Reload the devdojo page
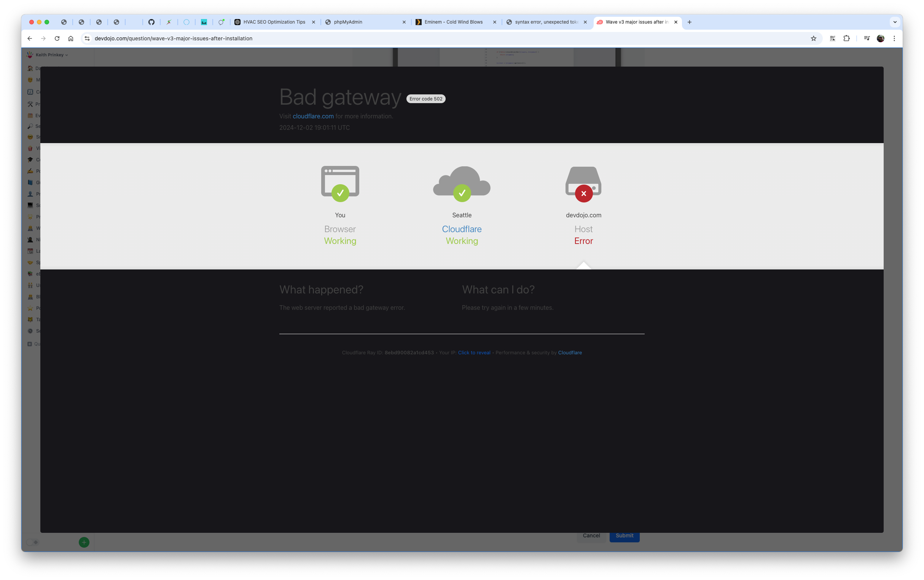Viewport: 924px width, 580px height. tap(57, 38)
